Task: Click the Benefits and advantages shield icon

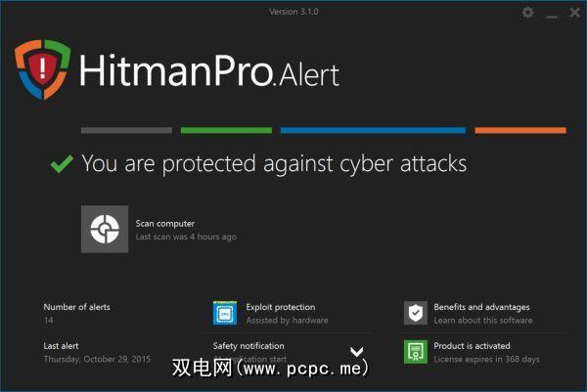Action: tap(416, 313)
